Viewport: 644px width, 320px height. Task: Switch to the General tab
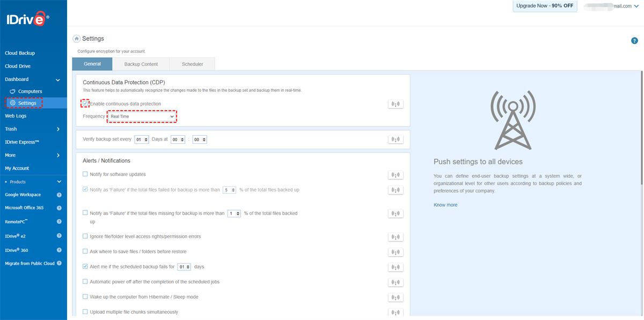92,64
